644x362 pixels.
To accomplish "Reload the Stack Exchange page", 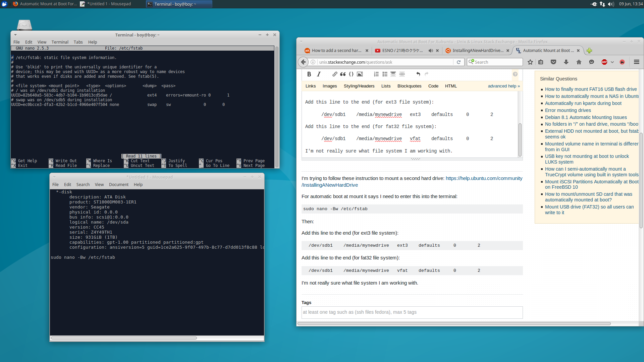I will pyautogui.click(x=459, y=62).
